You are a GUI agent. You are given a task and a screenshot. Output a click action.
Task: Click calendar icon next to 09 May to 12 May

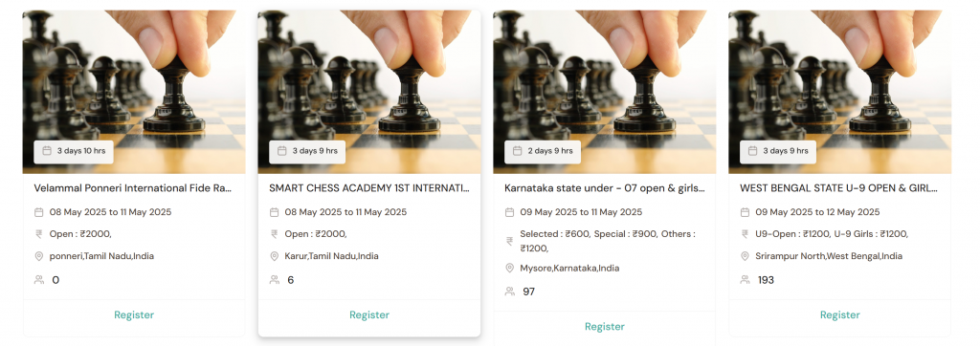(745, 212)
